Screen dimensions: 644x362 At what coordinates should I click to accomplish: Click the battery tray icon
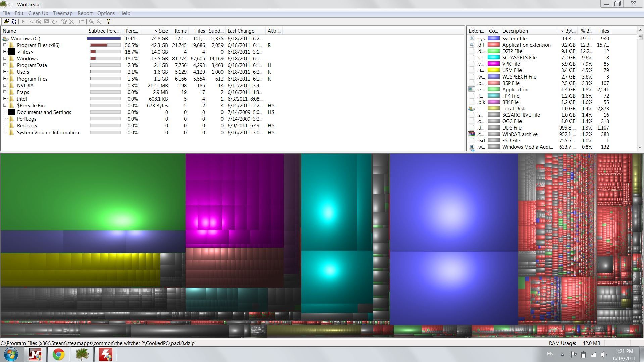click(583, 354)
